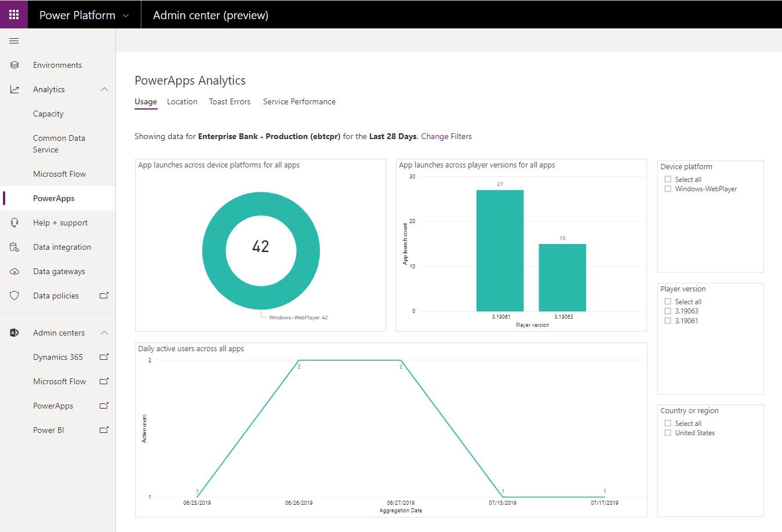Click the Data gateways cloud icon
The height and width of the screenshot is (532, 782).
coord(14,271)
